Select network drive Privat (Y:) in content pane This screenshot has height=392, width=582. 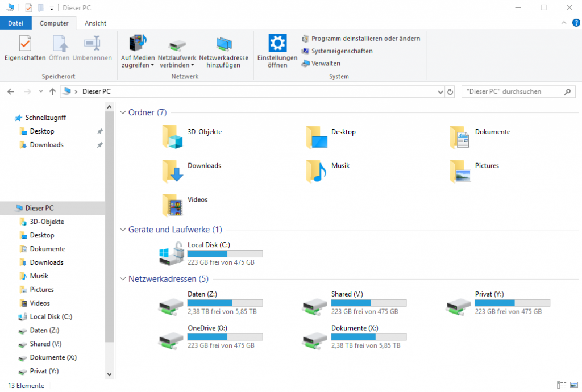(x=498, y=303)
